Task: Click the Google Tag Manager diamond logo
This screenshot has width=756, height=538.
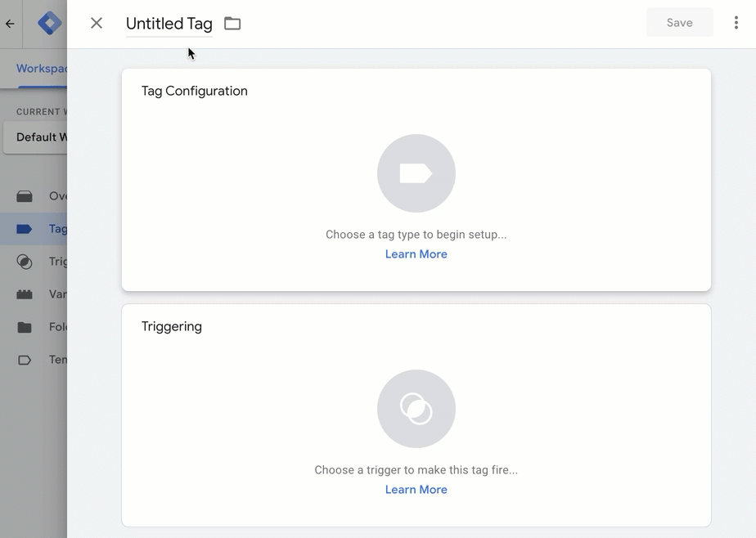Action: coord(48,23)
